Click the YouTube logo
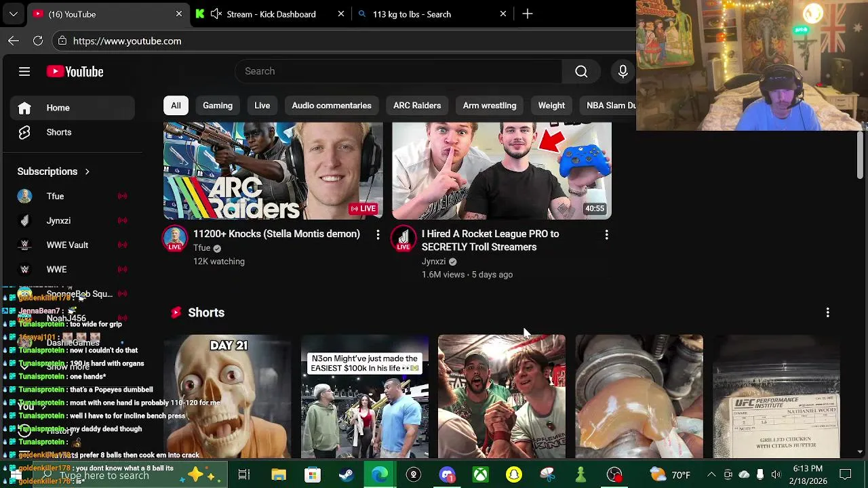This screenshot has height=488, width=868. coord(75,71)
